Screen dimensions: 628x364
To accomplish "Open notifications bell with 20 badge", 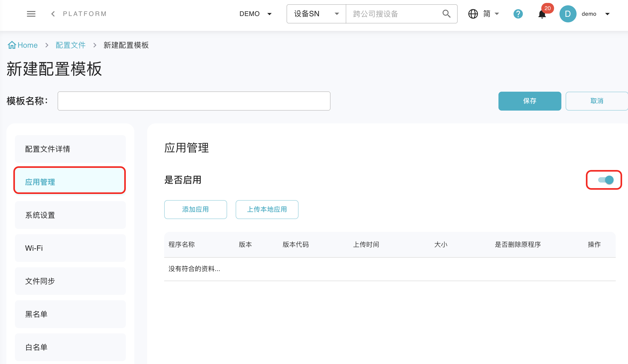I will coord(542,14).
